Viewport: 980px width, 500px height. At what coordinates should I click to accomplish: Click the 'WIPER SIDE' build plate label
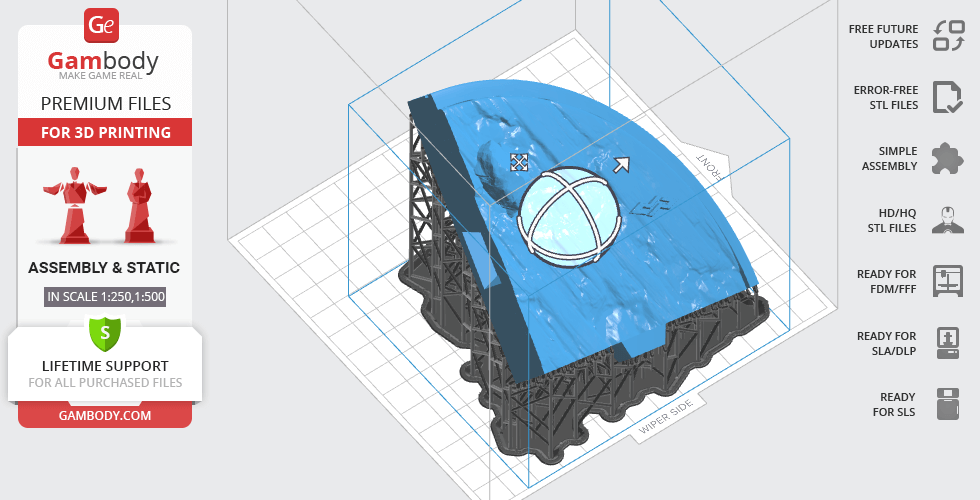[668, 419]
